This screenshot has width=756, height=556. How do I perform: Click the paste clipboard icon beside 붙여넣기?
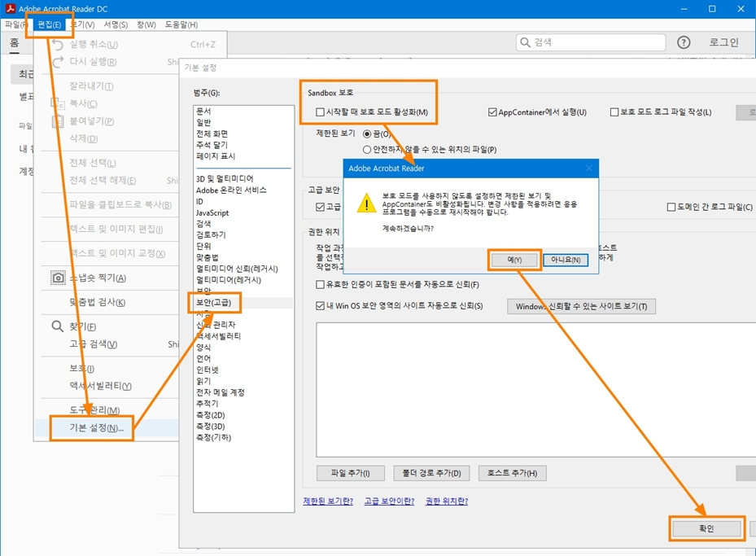(58, 120)
